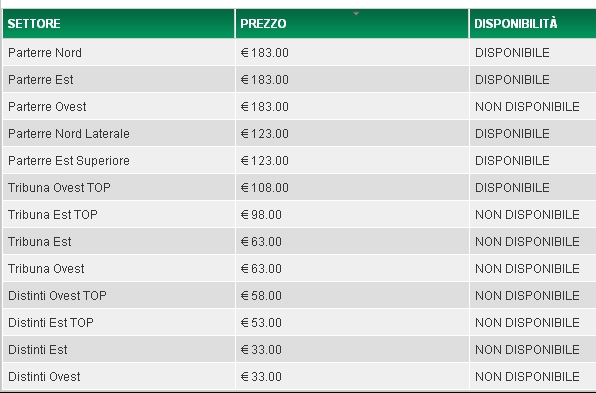Click the € 108.00 price cell
596x393 pixels.
point(352,188)
